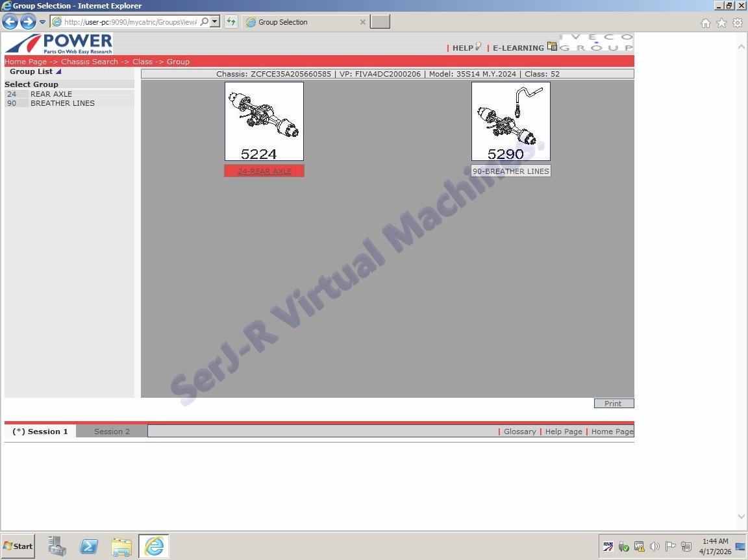Go to Chassis Search in the breadcrumb

90,62
